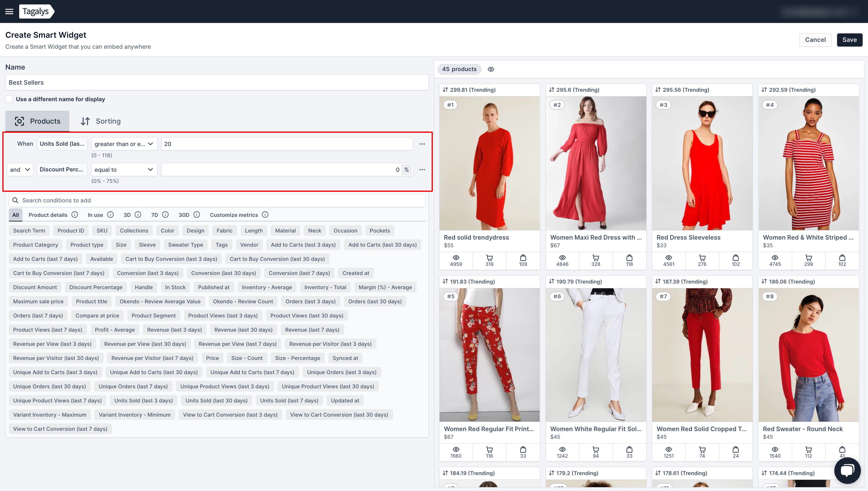Click sort score icon at 191.83 Trending

pos(445,281)
